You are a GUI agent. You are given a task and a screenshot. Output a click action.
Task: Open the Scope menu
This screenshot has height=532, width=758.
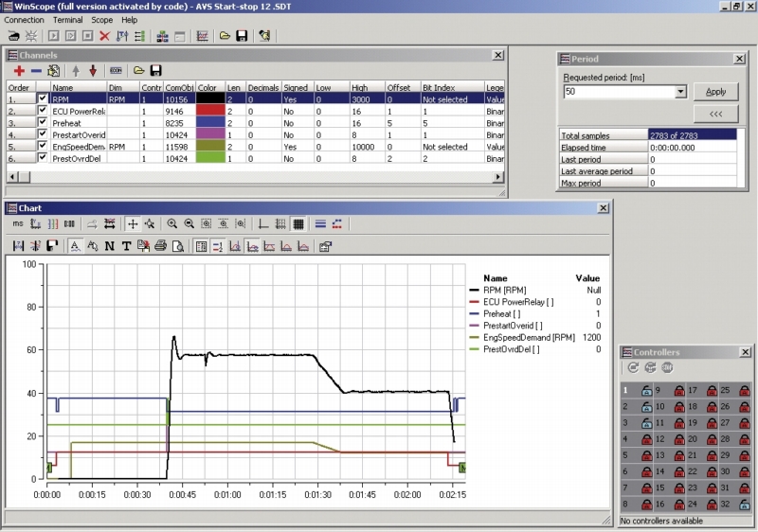(x=101, y=19)
